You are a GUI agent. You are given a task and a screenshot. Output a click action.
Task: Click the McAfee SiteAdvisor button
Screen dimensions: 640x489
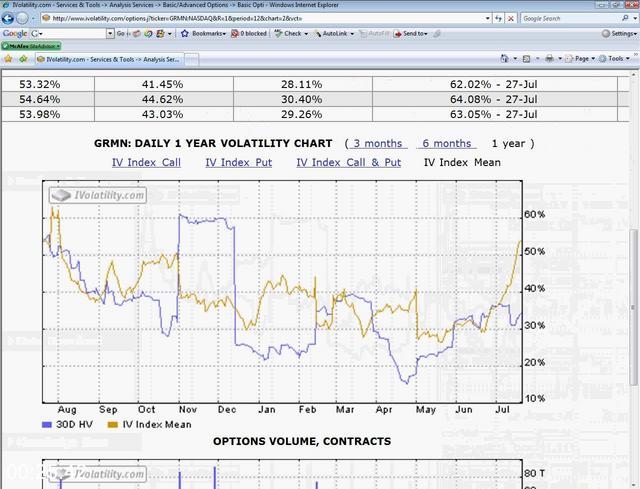click(31, 46)
